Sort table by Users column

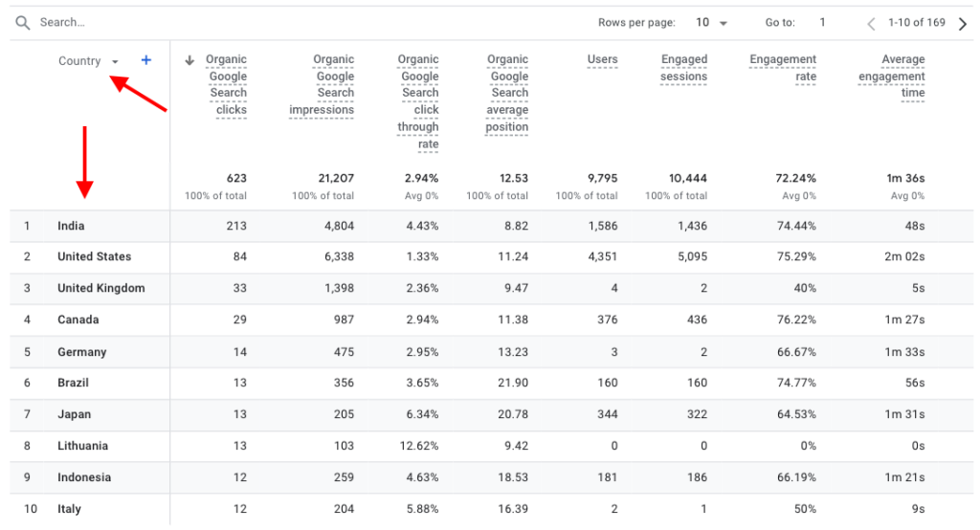(602, 59)
